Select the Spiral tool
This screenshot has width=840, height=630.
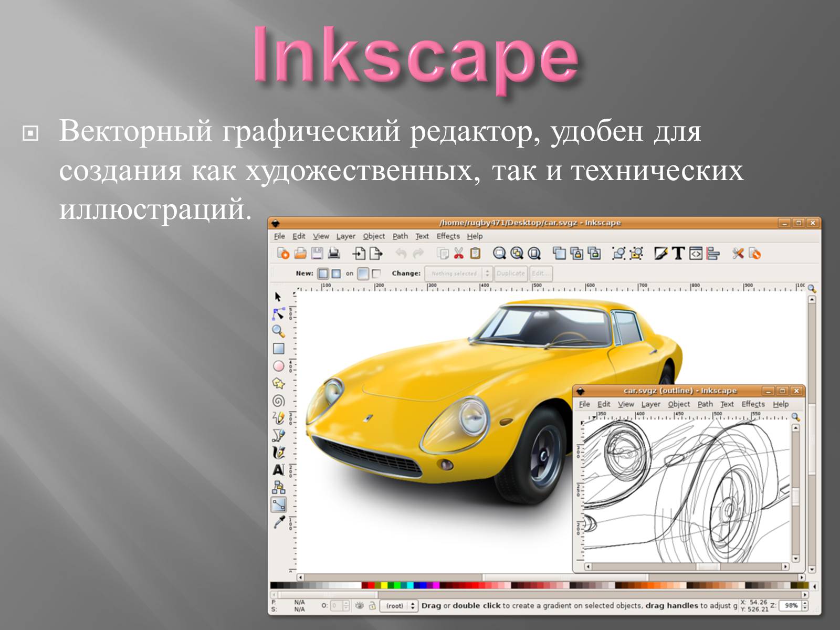click(x=278, y=401)
